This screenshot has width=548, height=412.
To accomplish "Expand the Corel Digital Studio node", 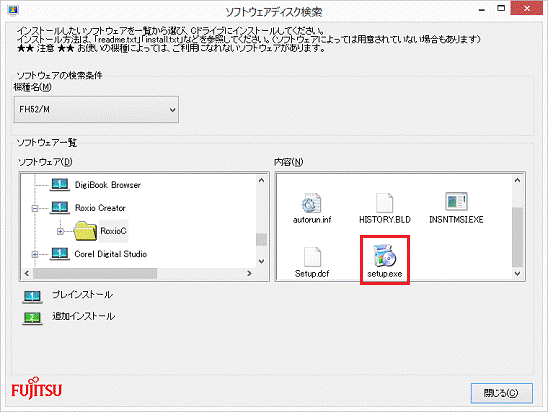I will pos(35,254).
